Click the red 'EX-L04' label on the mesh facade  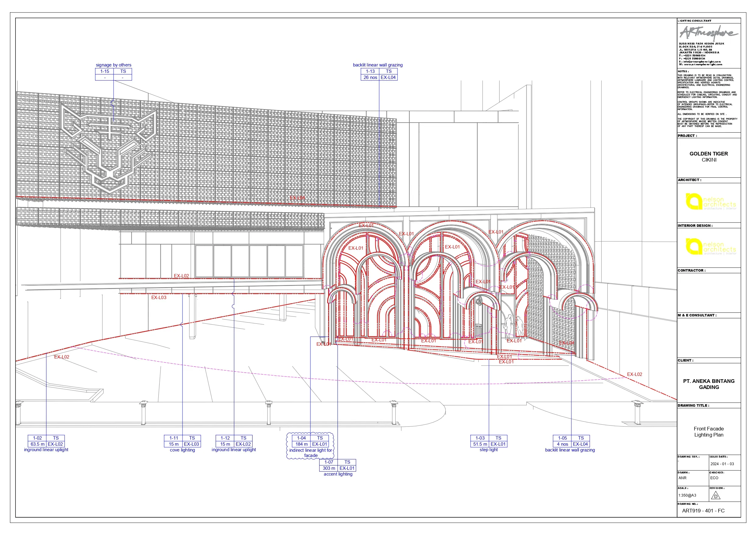coord(297,198)
